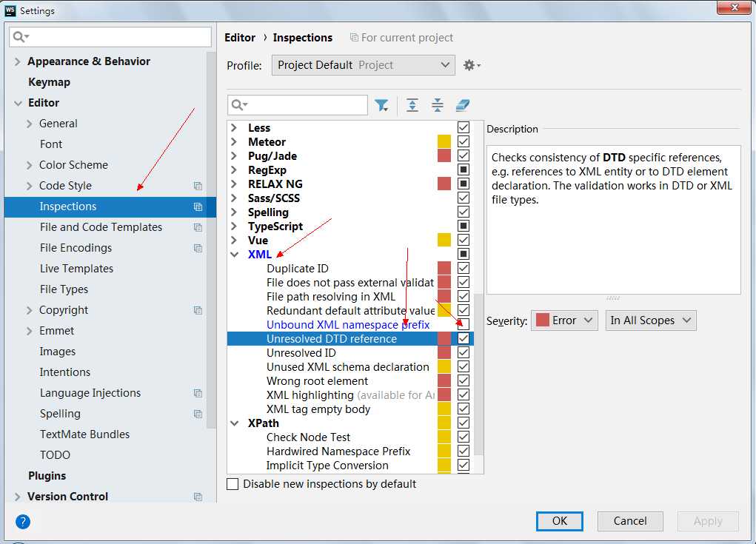756x544 pixels.
Task: Toggle the Unused XML schema declaration checkbox
Action: (464, 366)
